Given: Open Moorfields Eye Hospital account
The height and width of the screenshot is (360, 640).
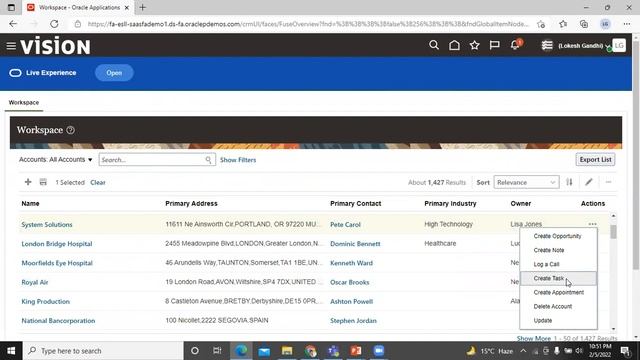Looking at the screenshot, I should 57,263.
